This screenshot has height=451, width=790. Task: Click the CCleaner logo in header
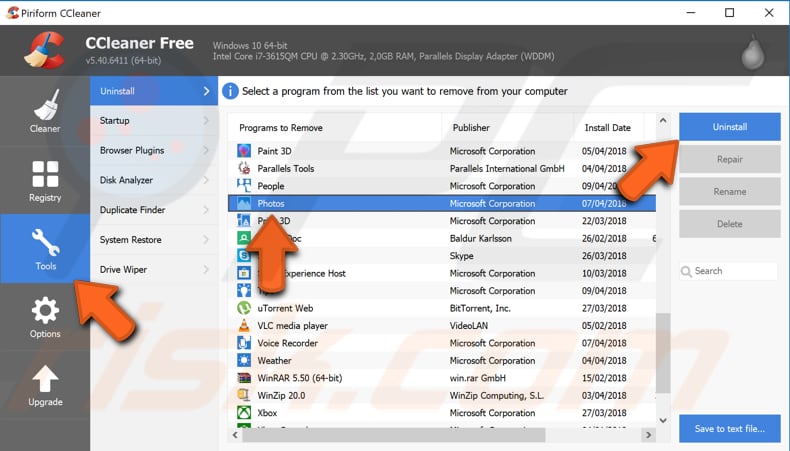click(45, 50)
